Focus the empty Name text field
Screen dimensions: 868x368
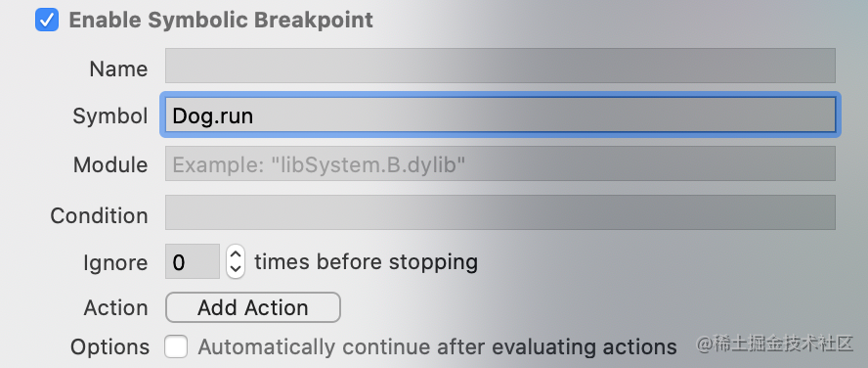499,66
